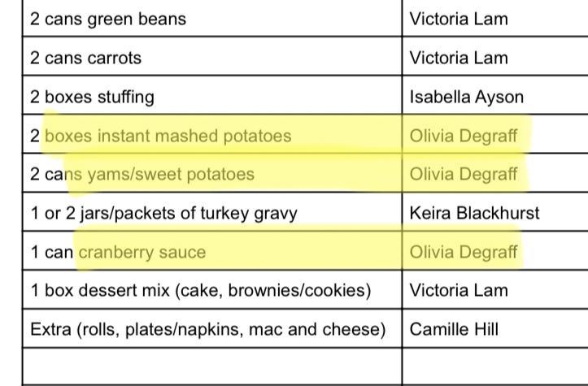Click highlighted "cranberry sauce" cell
The image size is (588, 386).
(118, 252)
